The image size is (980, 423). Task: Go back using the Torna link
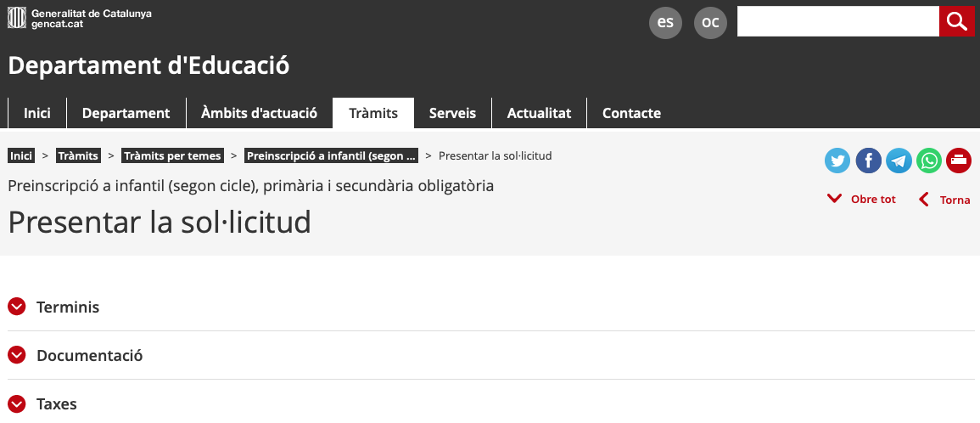click(945, 200)
